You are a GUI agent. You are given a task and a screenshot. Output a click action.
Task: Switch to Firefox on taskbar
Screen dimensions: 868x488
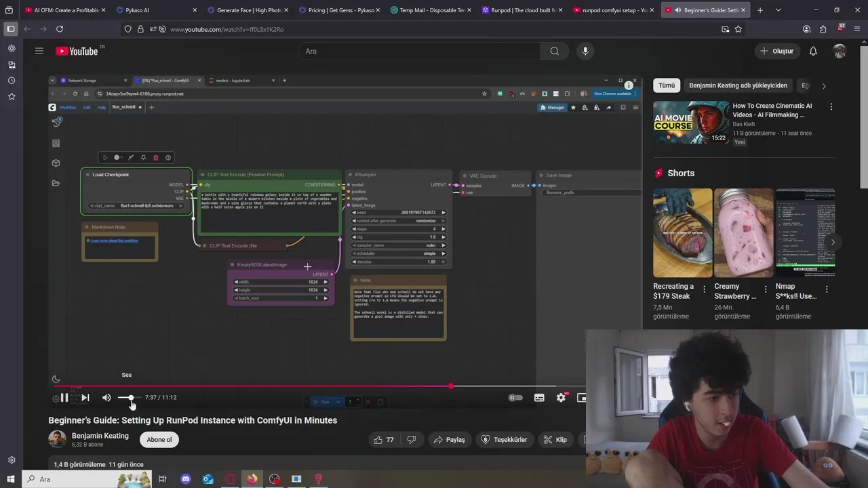252,479
